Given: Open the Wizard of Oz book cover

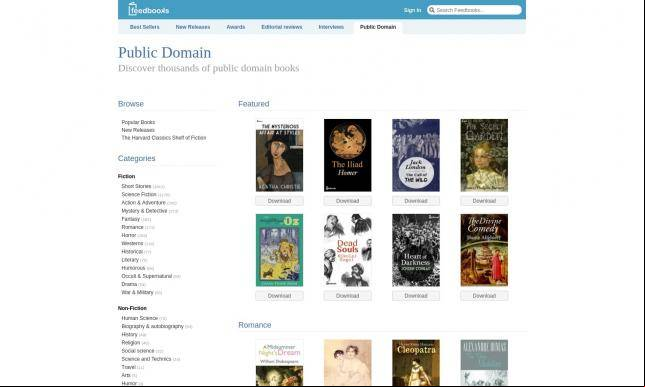Looking at the screenshot, I should click(279, 250).
